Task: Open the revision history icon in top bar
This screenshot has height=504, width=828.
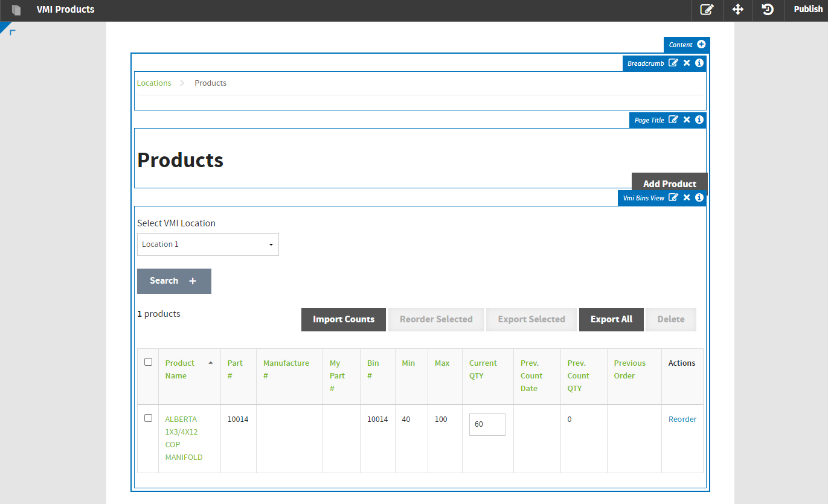Action: click(768, 10)
